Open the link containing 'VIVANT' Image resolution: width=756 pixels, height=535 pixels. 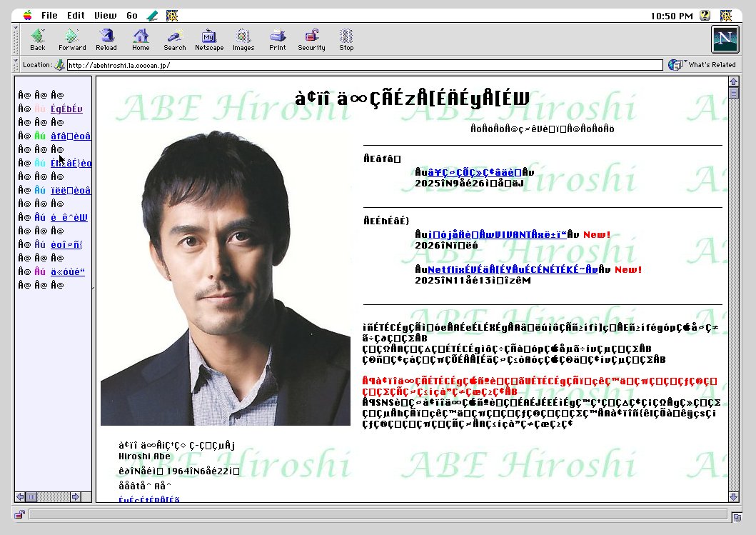tap(497, 234)
